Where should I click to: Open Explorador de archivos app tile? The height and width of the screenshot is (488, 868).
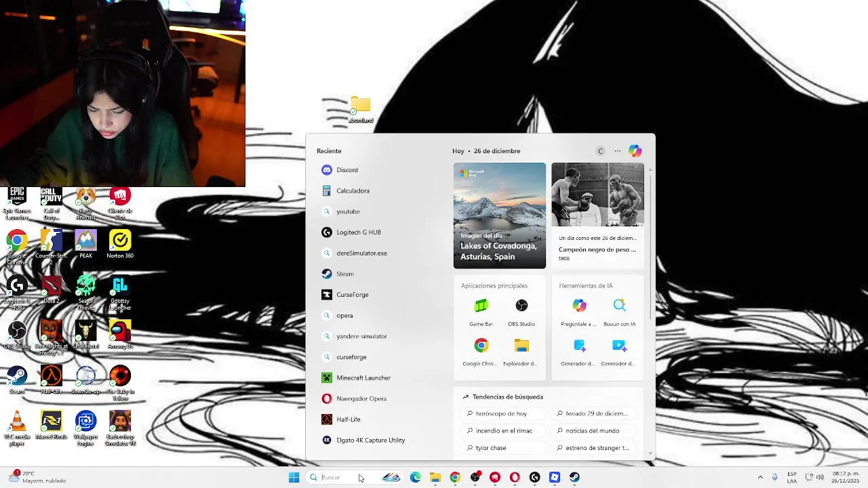click(521, 352)
